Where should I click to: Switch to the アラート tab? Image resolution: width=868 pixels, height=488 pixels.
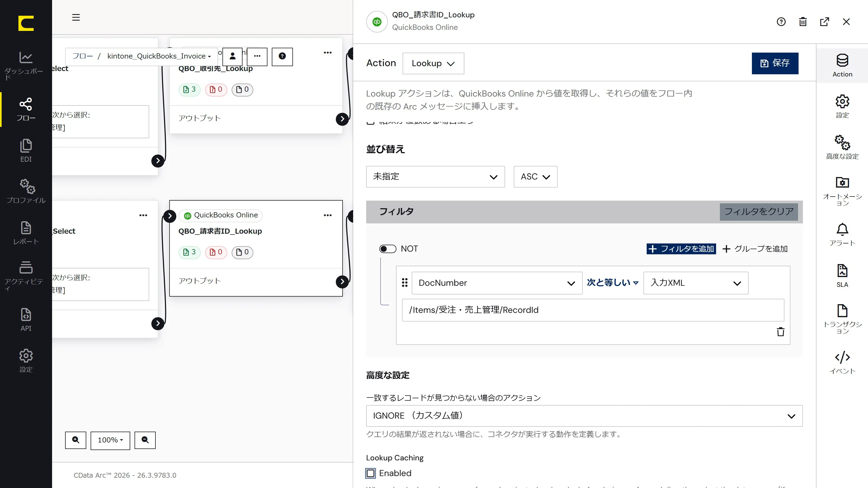click(x=842, y=235)
